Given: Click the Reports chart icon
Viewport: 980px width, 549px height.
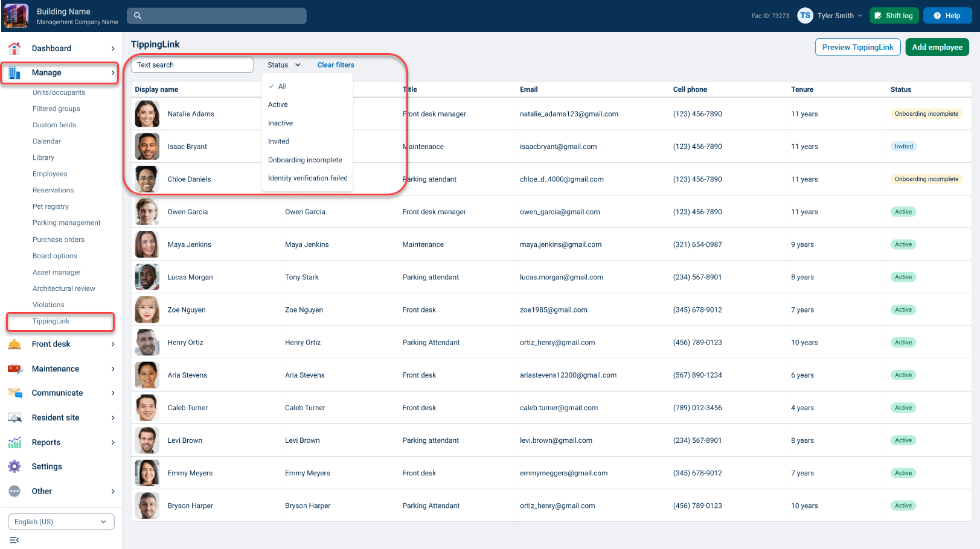Looking at the screenshot, I should pyautogui.click(x=14, y=442).
